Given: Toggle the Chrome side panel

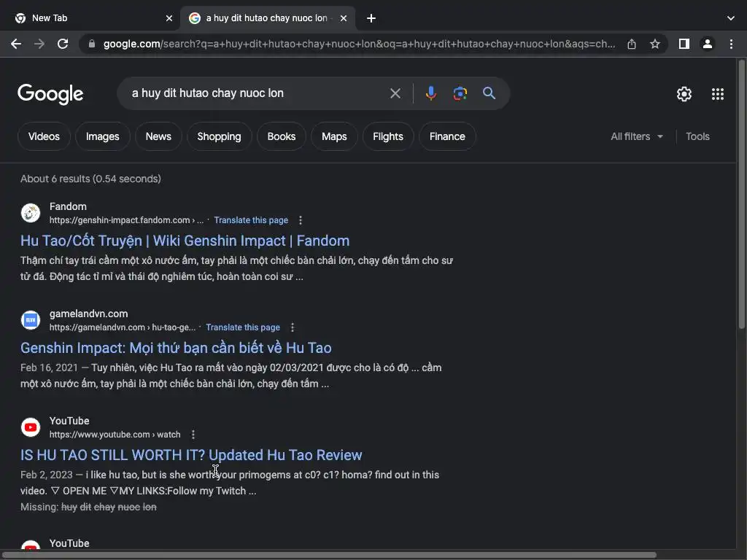Looking at the screenshot, I should (x=684, y=44).
